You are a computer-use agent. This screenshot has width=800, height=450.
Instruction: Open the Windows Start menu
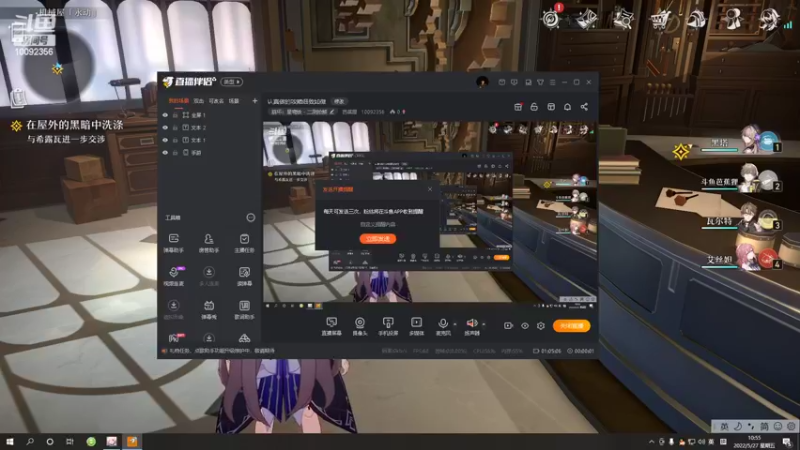click(10, 442)
